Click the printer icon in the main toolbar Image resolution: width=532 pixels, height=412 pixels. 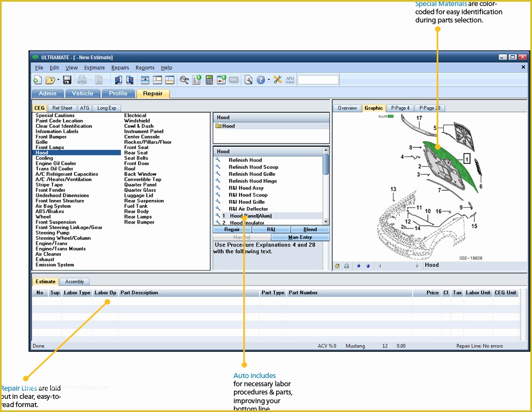(x=82, y=80)
